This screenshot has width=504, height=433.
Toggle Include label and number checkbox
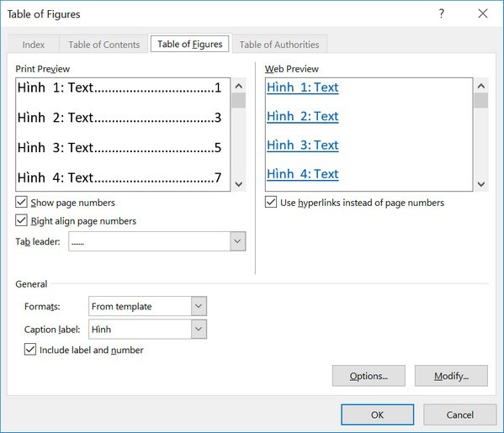(x=30, y=350)
